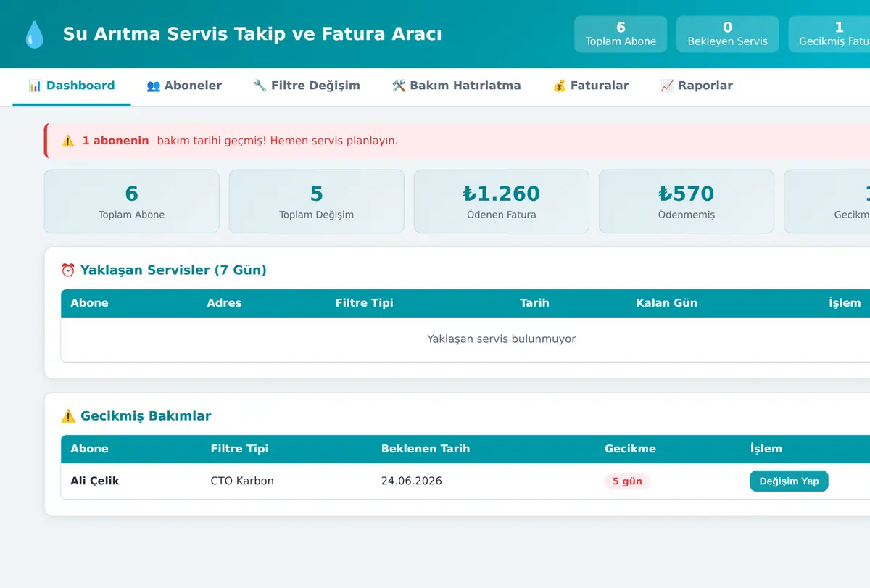Click 'Yaklaşan servis bulunmuyor' empty message
The width and height of the screenshot is (870, 588).
pos(502,339)
